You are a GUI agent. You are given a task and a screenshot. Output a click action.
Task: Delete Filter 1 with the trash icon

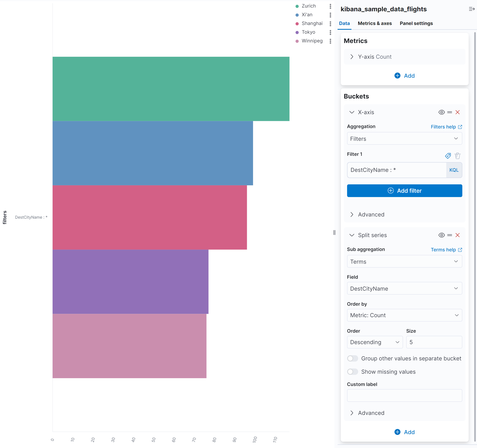point(457,156)
